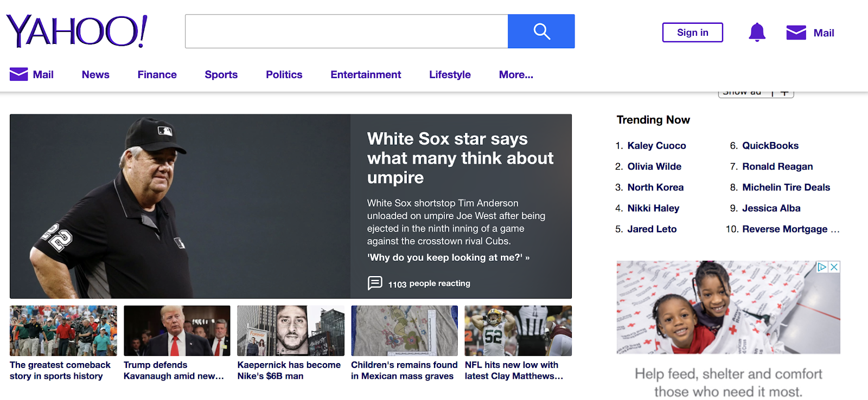Click the envelope icon in the navigation bar
The image size is (868, 400).
18,74
